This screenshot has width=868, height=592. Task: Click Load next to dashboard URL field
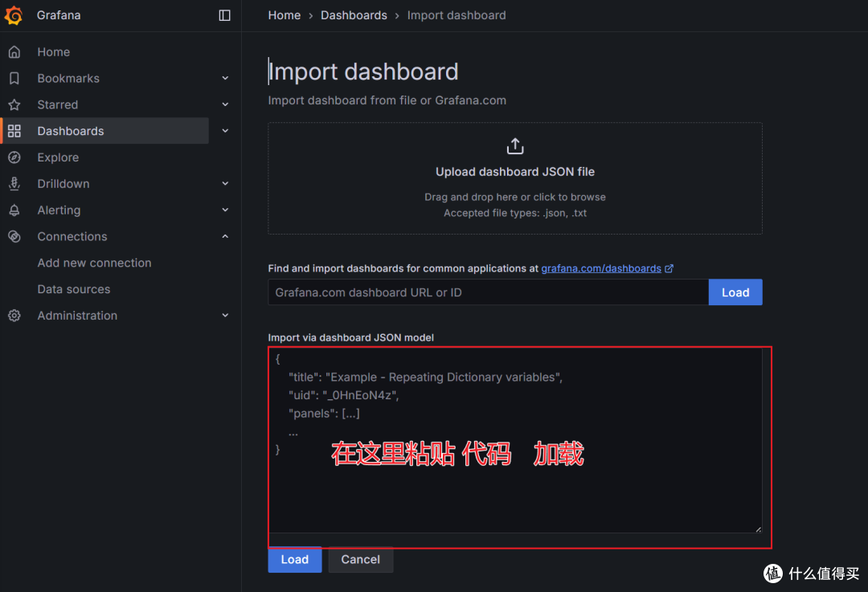click(735, 292)
